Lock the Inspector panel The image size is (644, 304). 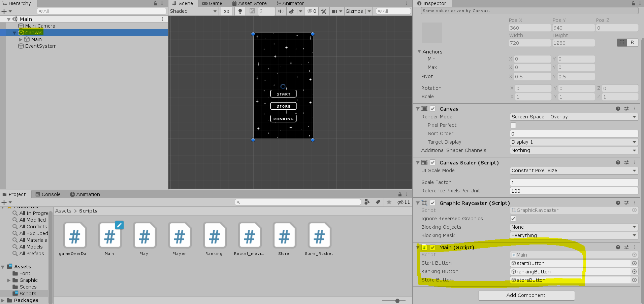tap(633, 3)
